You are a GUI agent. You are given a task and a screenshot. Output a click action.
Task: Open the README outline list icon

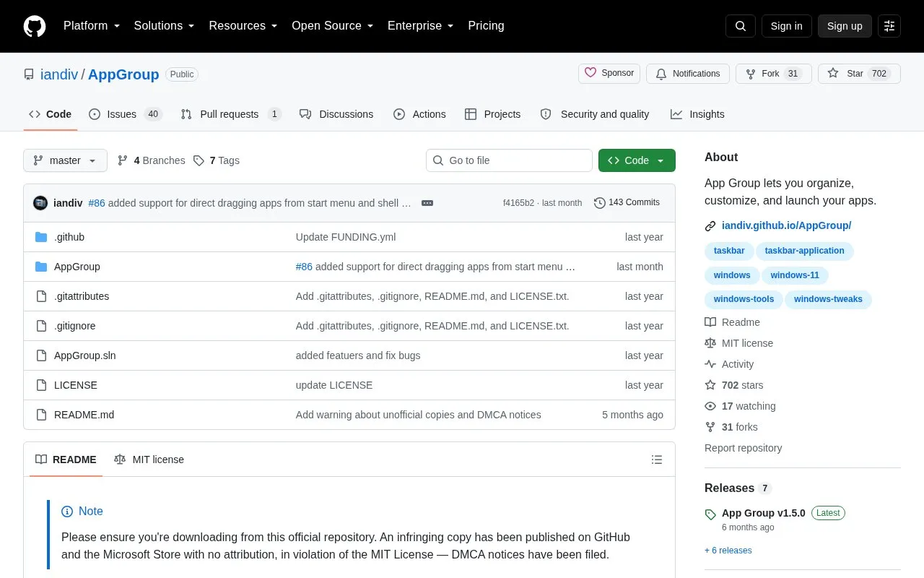pos(657,460)
